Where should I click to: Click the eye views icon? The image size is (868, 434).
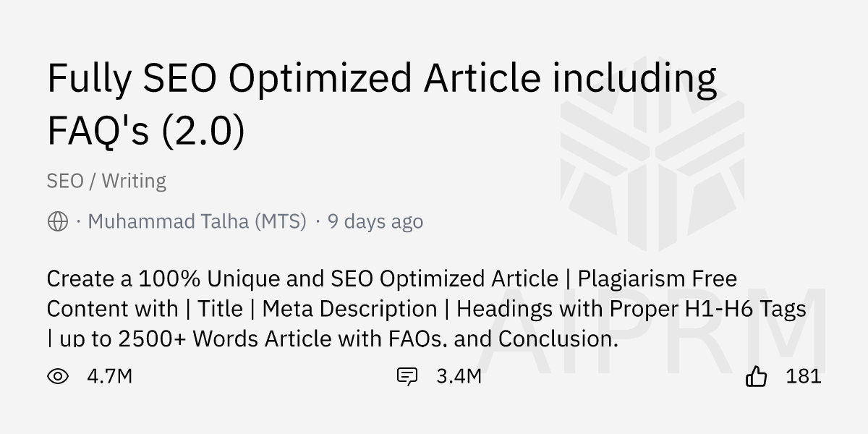[58, 376]
